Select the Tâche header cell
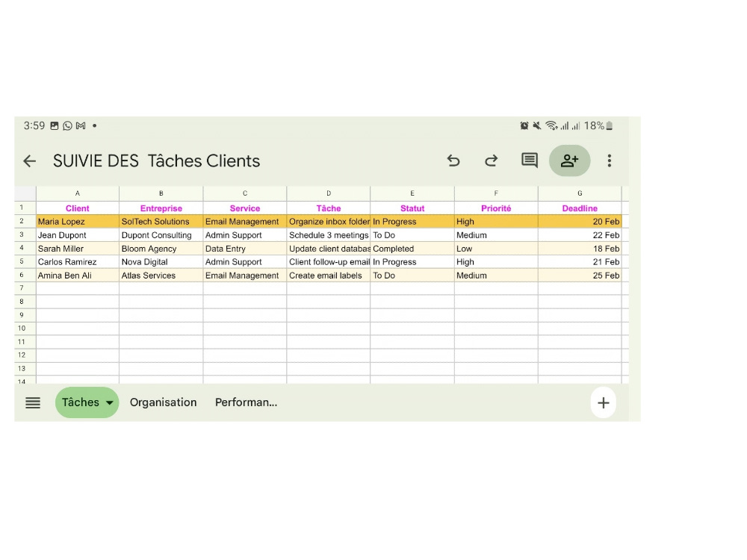This screenshot has width=747, height=560. (329, 208)
